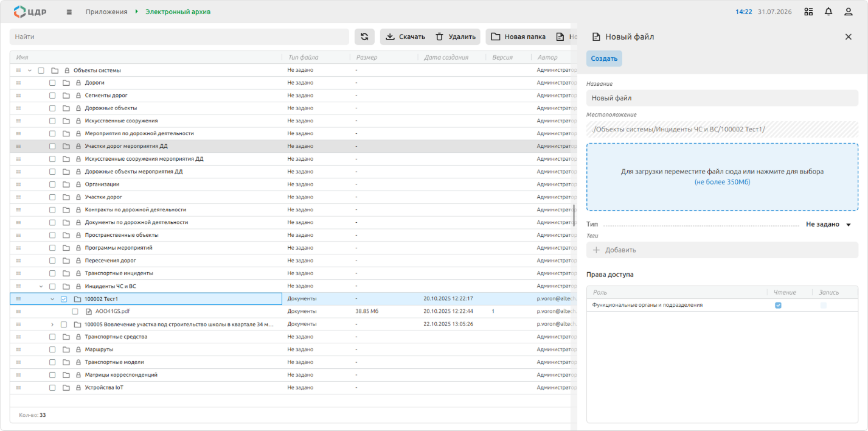868x431 pixels.
Task: Click the 38.85 Мб size cell
Action: click(367, 311)
